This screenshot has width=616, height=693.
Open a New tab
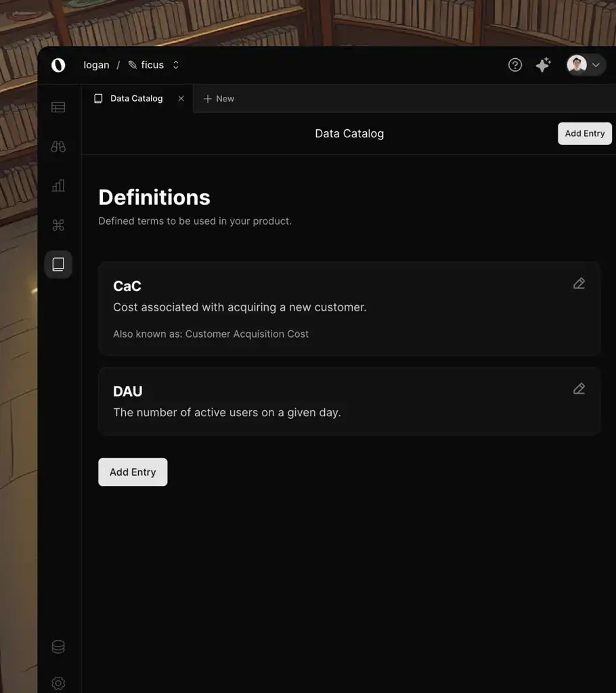[x=219, y=99]
